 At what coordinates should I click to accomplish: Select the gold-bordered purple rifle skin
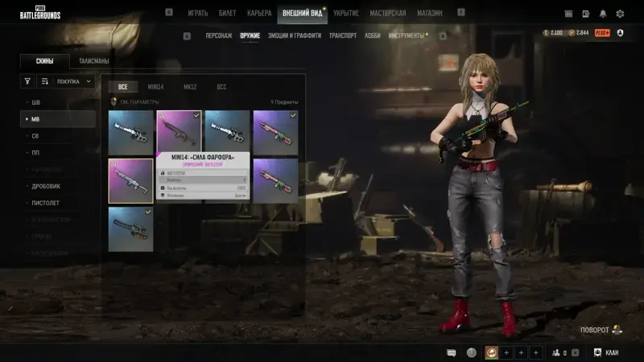pyautogui.click(x=130, y=180)
